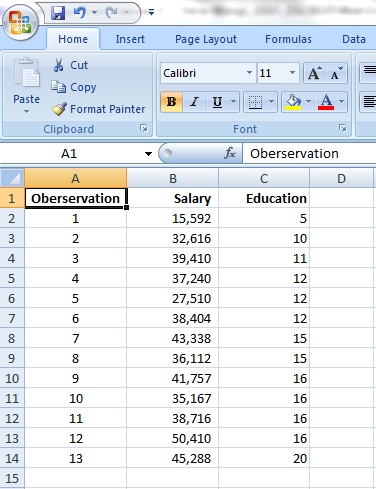Select column A header
The width and height of the screenshot is (376, 489).
(x=76, y=178)
